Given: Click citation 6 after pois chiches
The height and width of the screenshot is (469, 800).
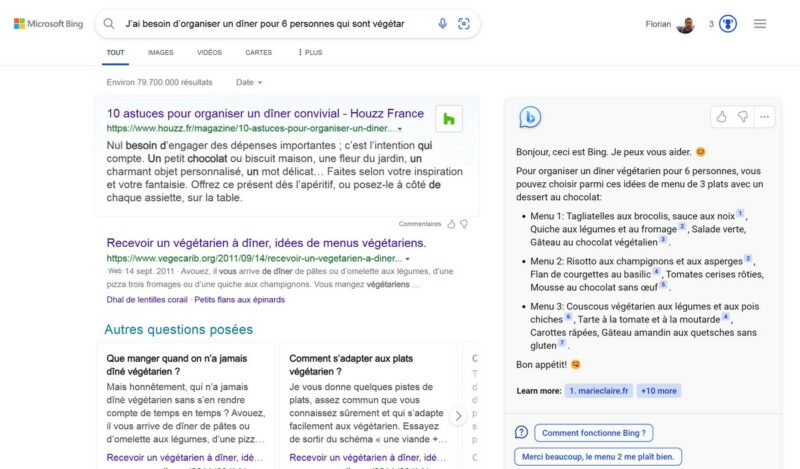Looking at the screenshot, I should [568, 316].
